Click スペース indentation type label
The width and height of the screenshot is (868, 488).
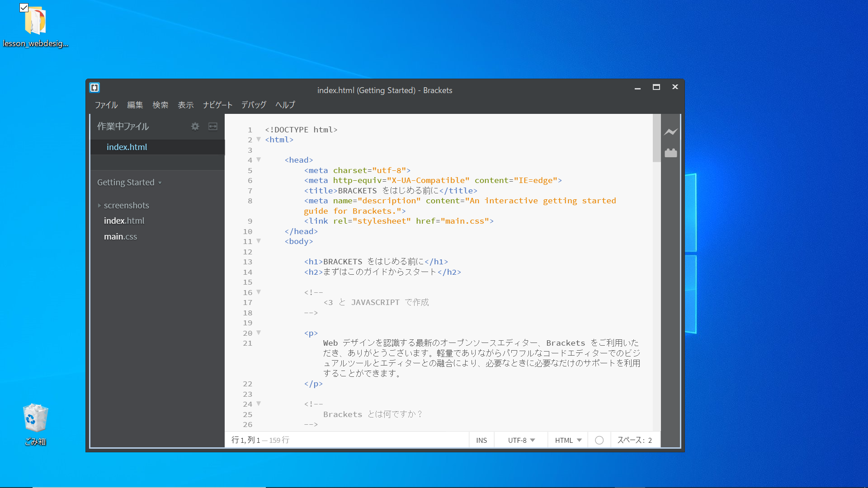pyautogui.click(x=631, y=440)
